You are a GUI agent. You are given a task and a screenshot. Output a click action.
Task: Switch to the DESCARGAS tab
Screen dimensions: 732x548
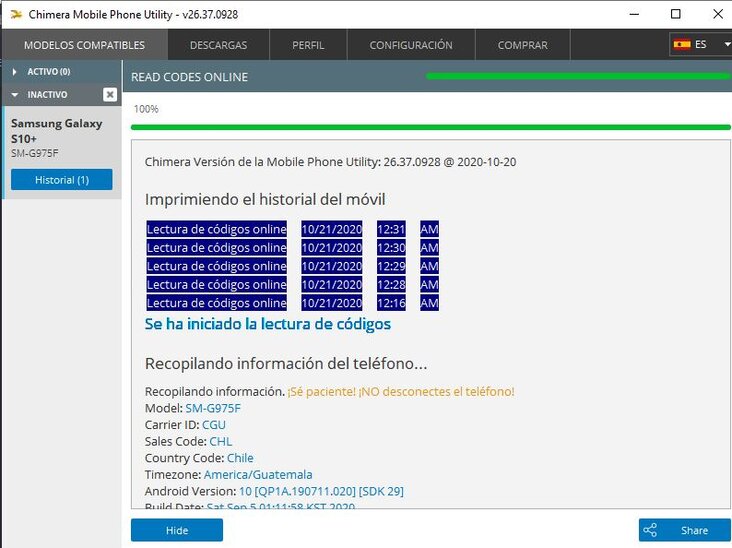218,45
